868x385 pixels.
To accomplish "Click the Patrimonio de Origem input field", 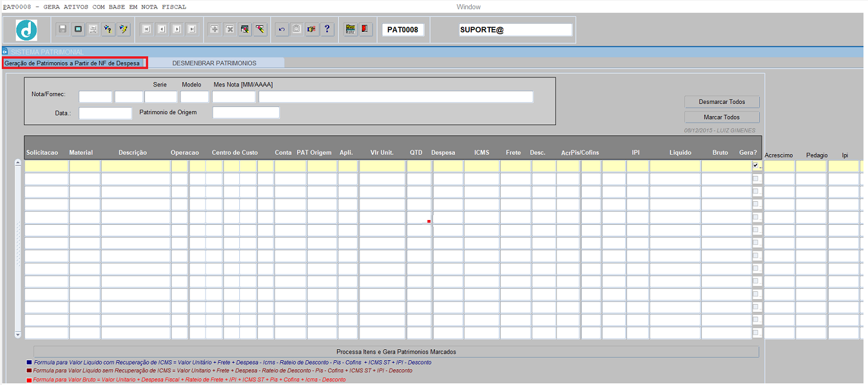I will (x=246, y=112).
